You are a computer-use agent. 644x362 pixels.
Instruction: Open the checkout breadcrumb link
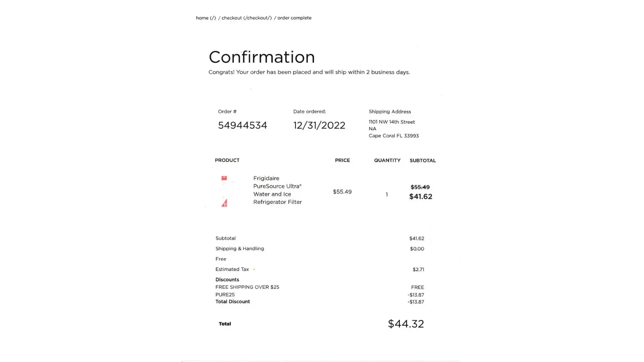246,18
